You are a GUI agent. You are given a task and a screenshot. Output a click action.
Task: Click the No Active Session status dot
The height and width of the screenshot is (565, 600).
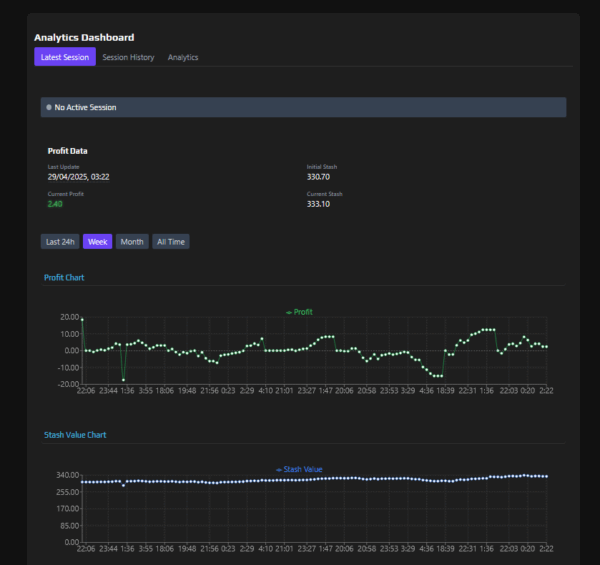(x=49, y=107)
